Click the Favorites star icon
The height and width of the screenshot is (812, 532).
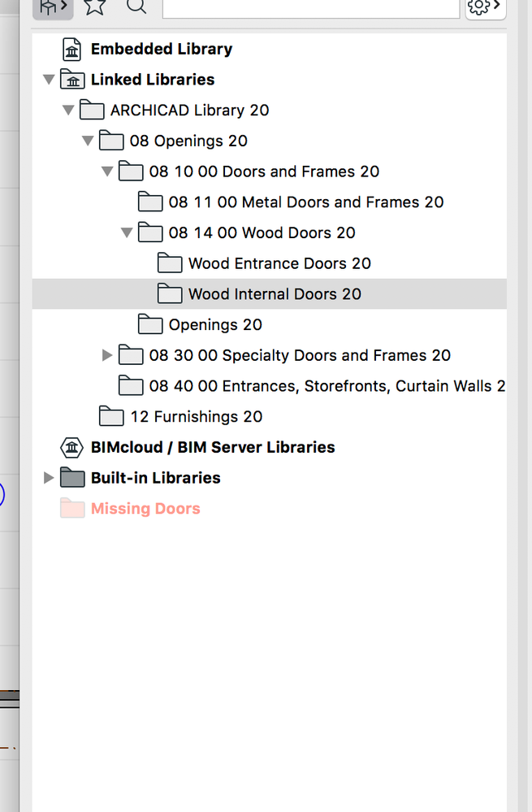[x=94, y=7]
